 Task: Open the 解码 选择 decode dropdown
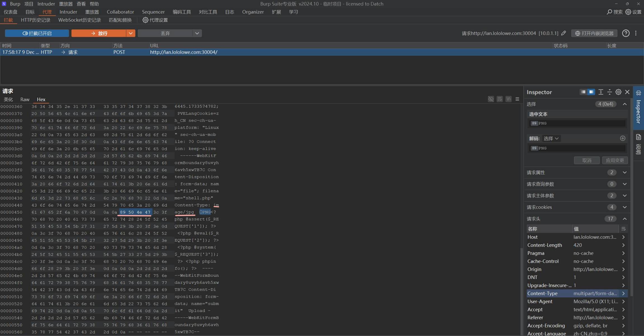coord(551,138)
